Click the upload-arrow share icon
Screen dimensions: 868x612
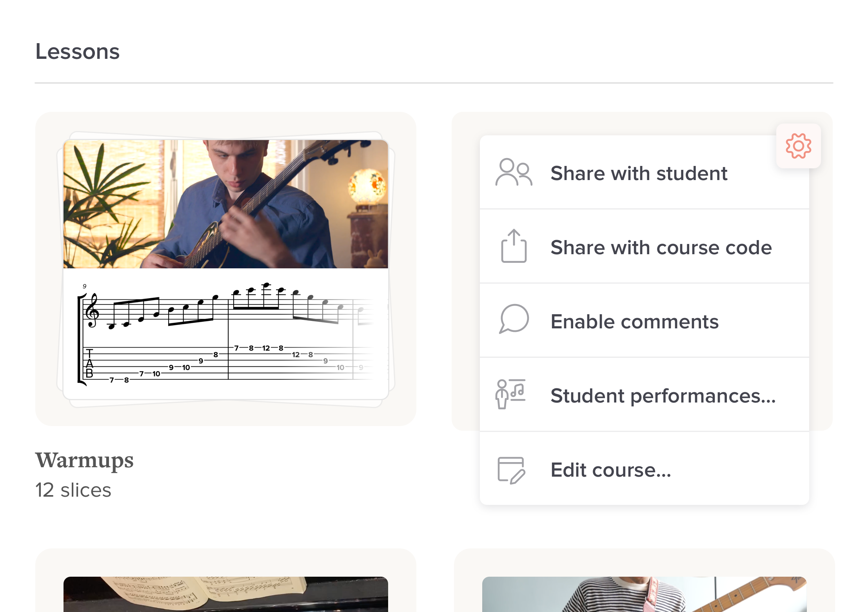(514, 246)
